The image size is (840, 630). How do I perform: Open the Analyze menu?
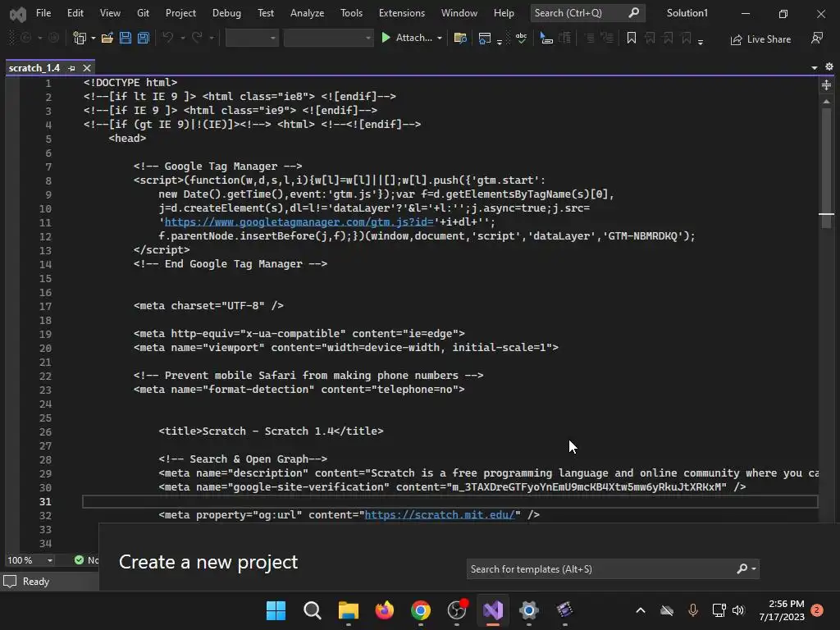click(307, 13)
